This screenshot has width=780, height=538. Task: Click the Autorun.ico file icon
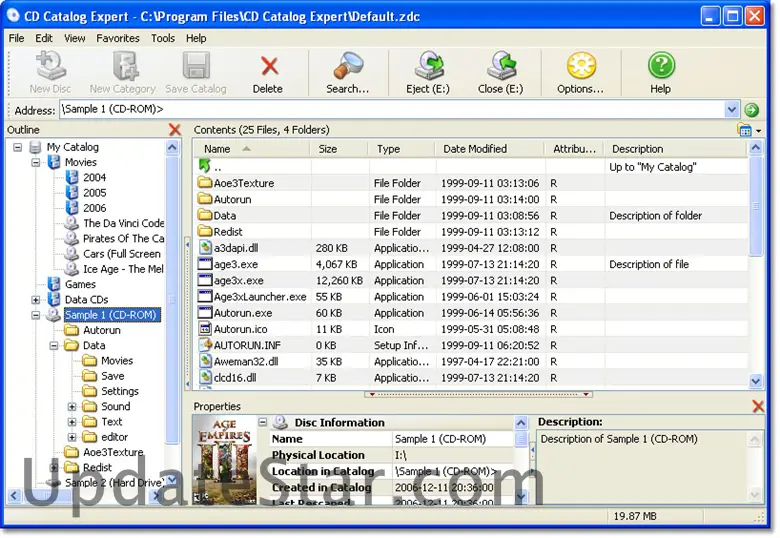click(x=205, y=329)
